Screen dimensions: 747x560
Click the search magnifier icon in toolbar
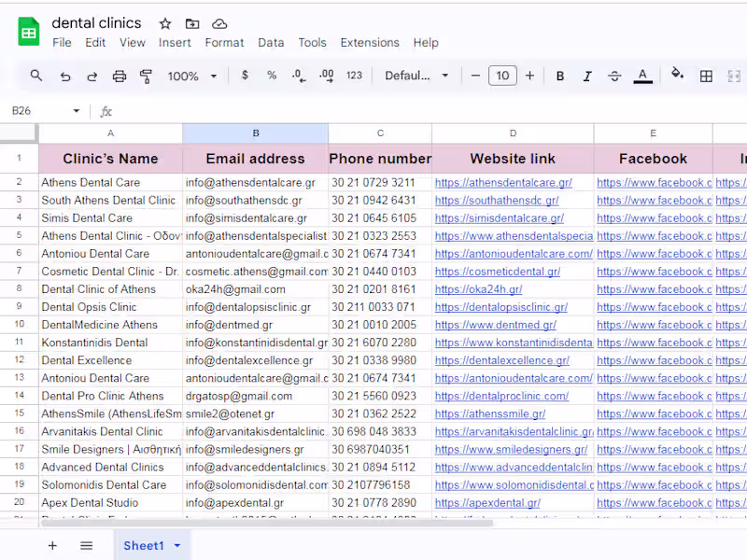(x=36, y=76)
